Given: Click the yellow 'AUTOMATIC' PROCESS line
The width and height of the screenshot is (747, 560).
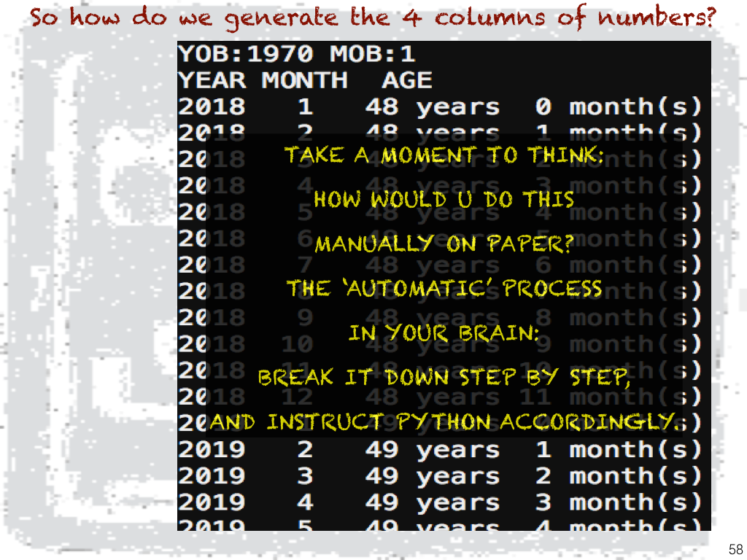Looking at the screenshot, I should 444,288.
